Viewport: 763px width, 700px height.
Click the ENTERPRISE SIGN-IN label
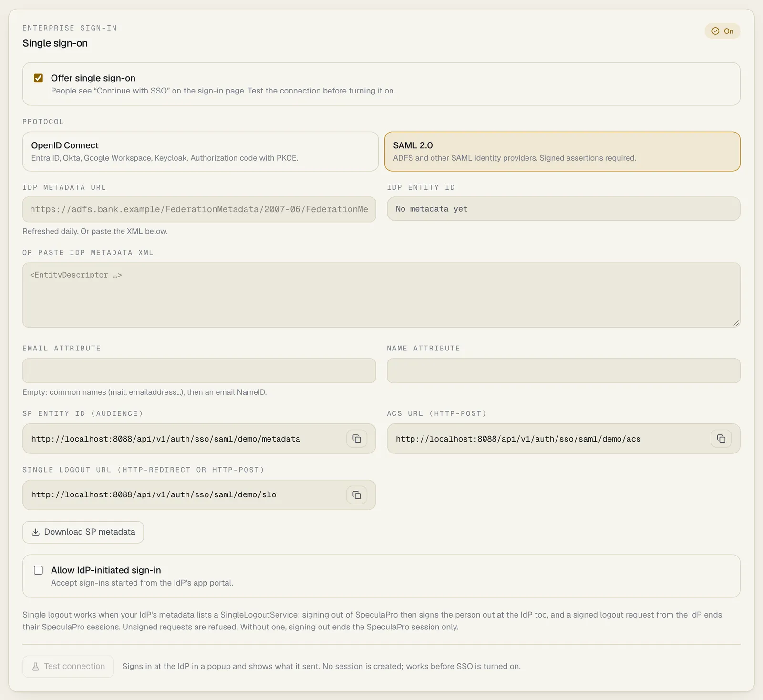[70, 28]
